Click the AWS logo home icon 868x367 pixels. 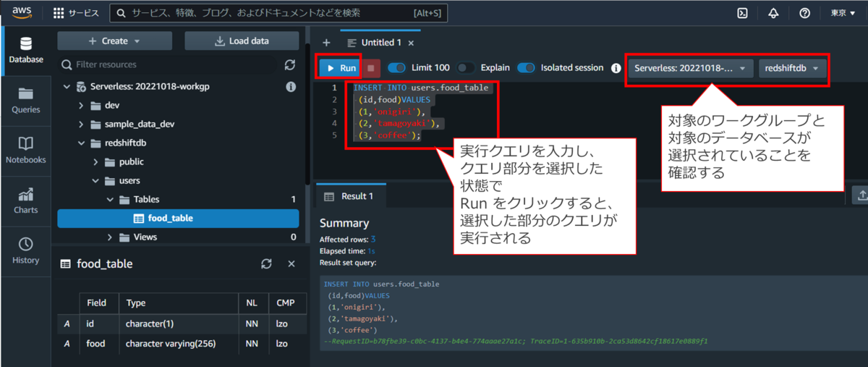[x=22, y=12]
